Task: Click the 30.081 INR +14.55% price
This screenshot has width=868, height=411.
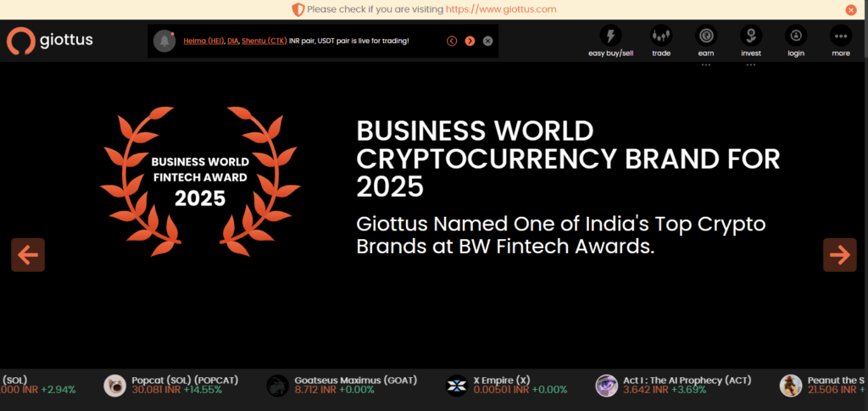Action: click(x=177, y=390)
